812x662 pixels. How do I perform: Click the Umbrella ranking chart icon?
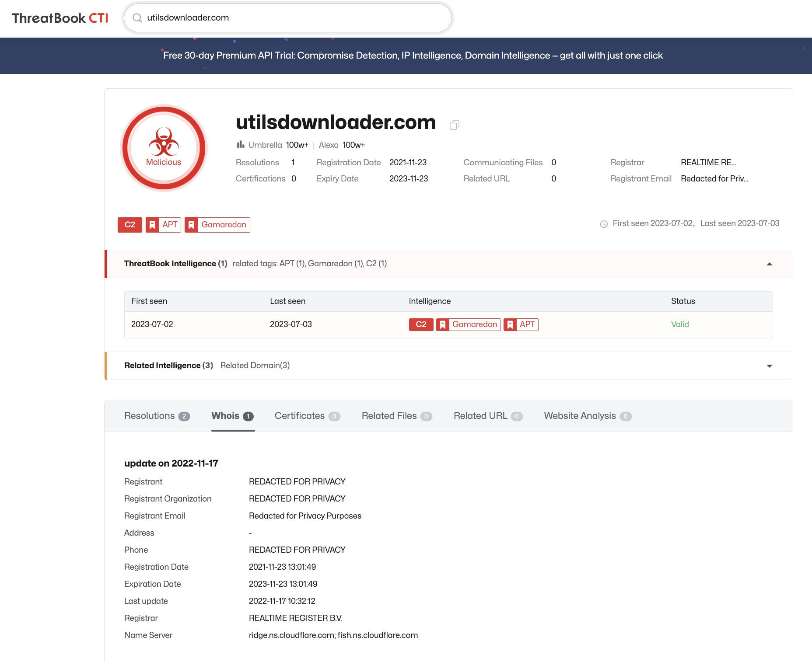tap(240, 144)
